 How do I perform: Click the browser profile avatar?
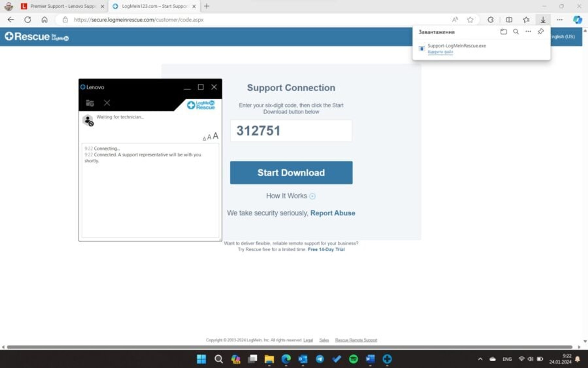(9, 6)
